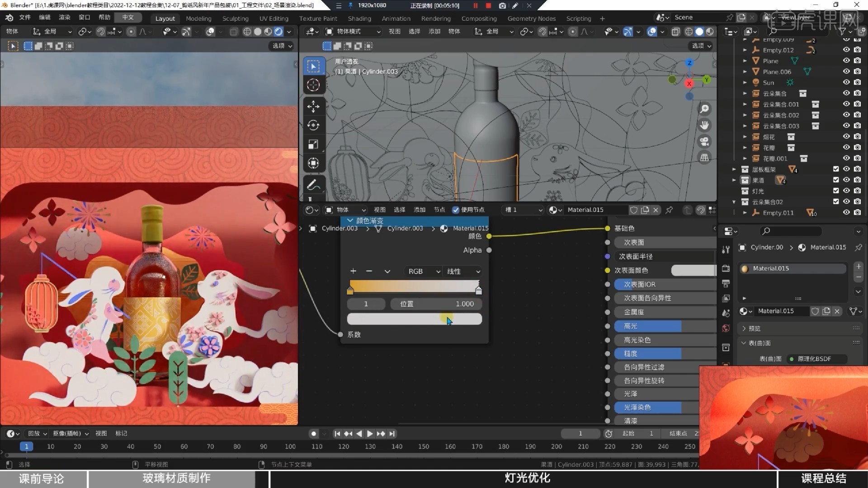Toggle the camera view icon
The image size is (868, 488).
(704, 141)
